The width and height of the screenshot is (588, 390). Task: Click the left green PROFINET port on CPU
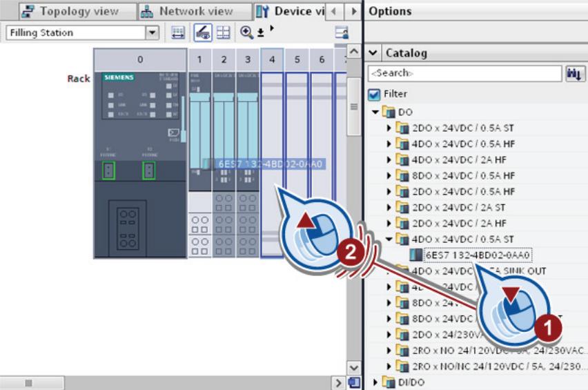point(109,170)
